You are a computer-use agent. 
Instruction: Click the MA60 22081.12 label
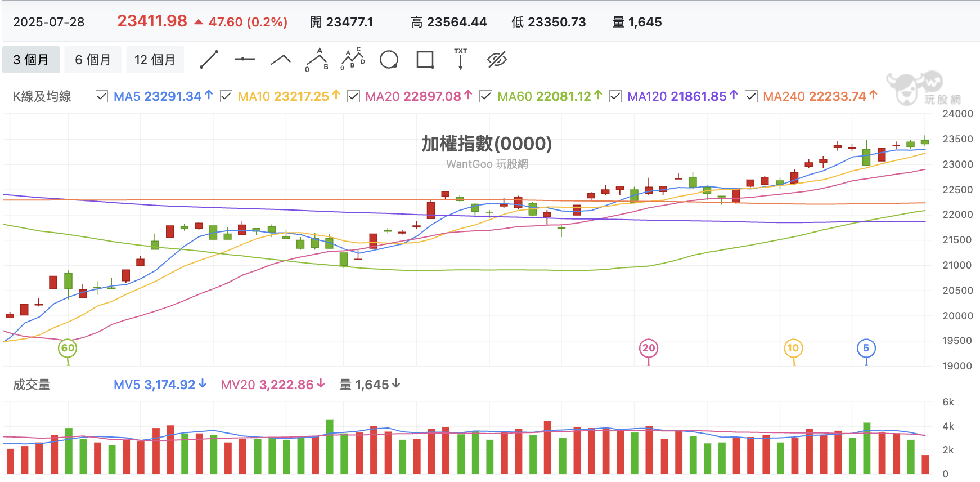550,96
